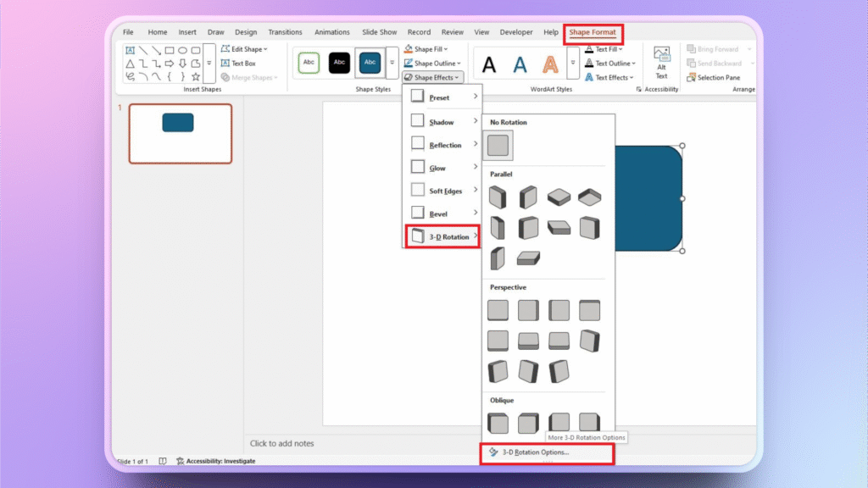This screenshot has width=868, height=488.
Task: Choose the orange outlined WordArt style
Action: (x=550, y=64)
